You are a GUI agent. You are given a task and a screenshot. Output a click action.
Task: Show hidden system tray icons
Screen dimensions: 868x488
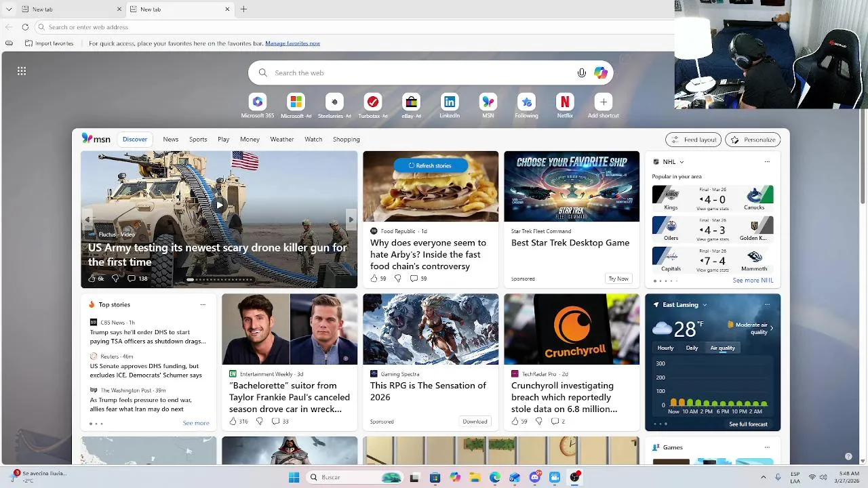tap(763, 477)
